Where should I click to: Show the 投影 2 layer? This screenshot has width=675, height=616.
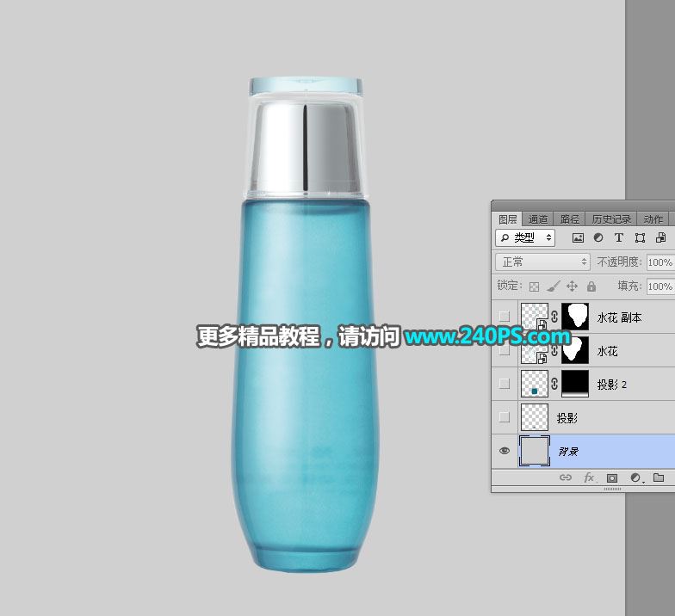(x=505, y=384)
